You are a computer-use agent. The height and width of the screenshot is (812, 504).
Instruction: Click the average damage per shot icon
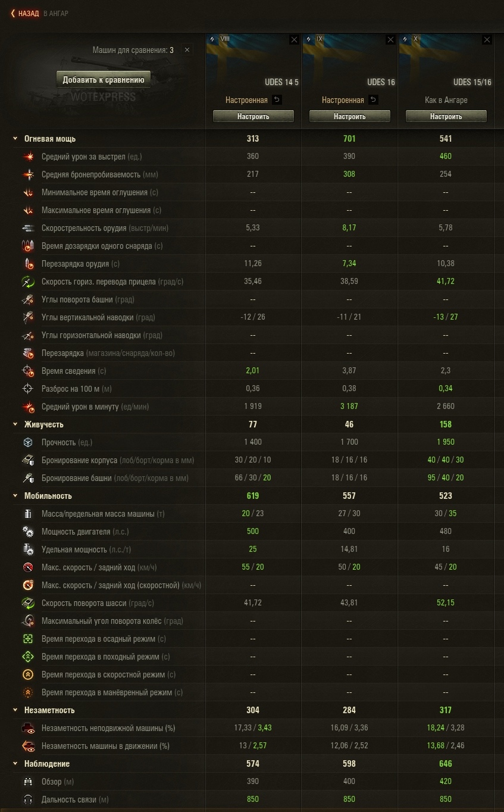click(28, 157)
